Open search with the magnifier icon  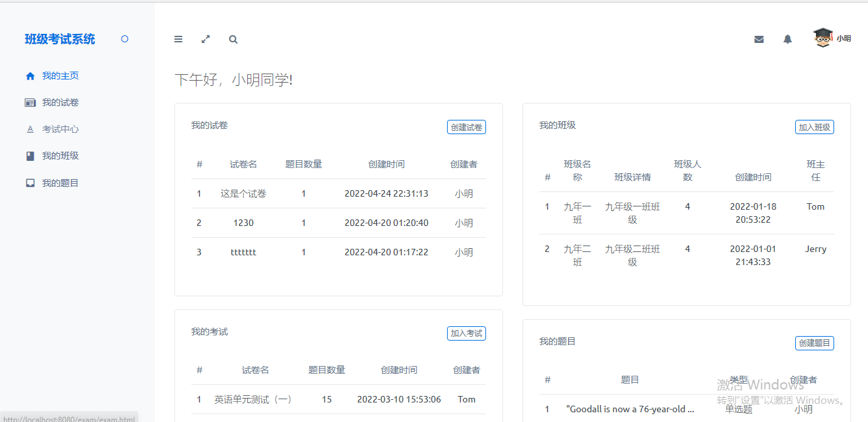click(x=233, y=39)
